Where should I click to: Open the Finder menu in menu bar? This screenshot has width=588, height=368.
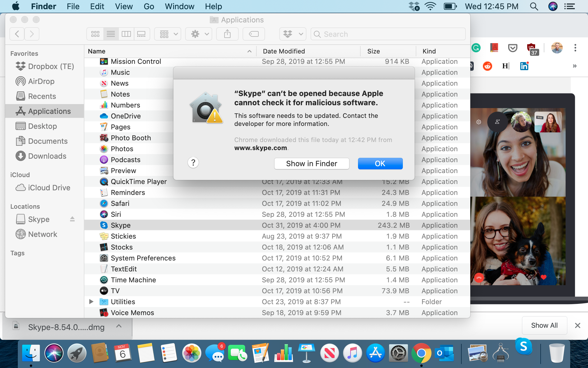[43, 6]
